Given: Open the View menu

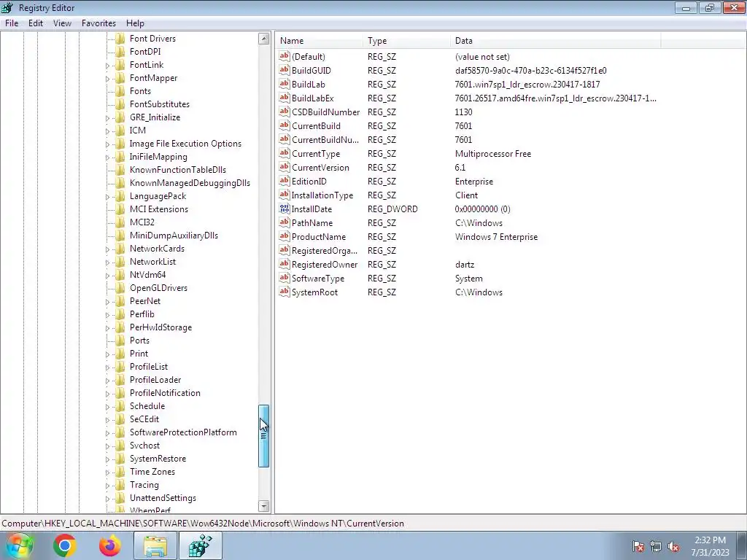Looking at the screenshot, I should click(x=62, y=23).
